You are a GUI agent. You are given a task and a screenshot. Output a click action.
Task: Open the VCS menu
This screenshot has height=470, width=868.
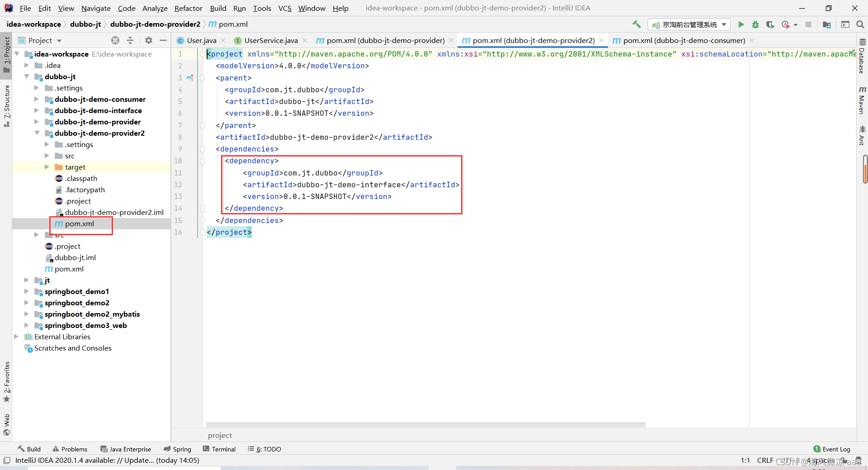[x=285, y=8]
